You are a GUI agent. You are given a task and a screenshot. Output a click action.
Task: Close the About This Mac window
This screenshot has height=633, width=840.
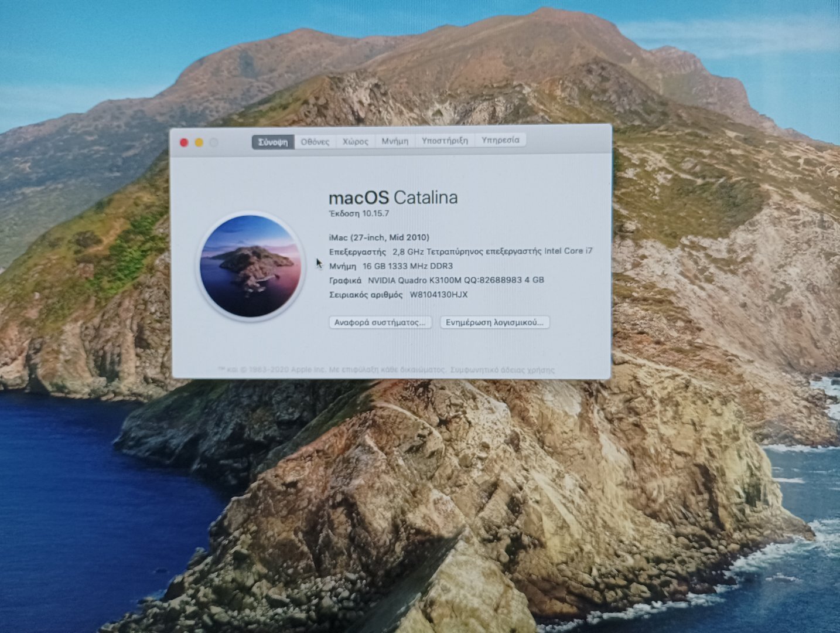184,142
